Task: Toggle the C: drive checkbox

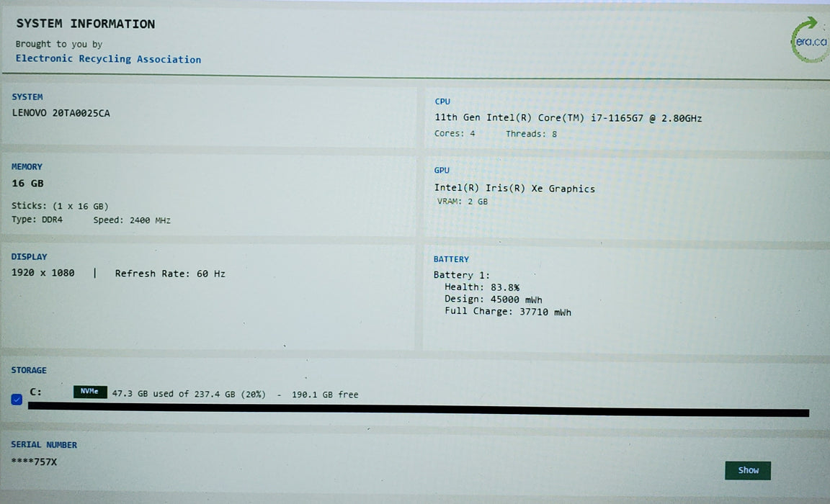Action: 17,399
